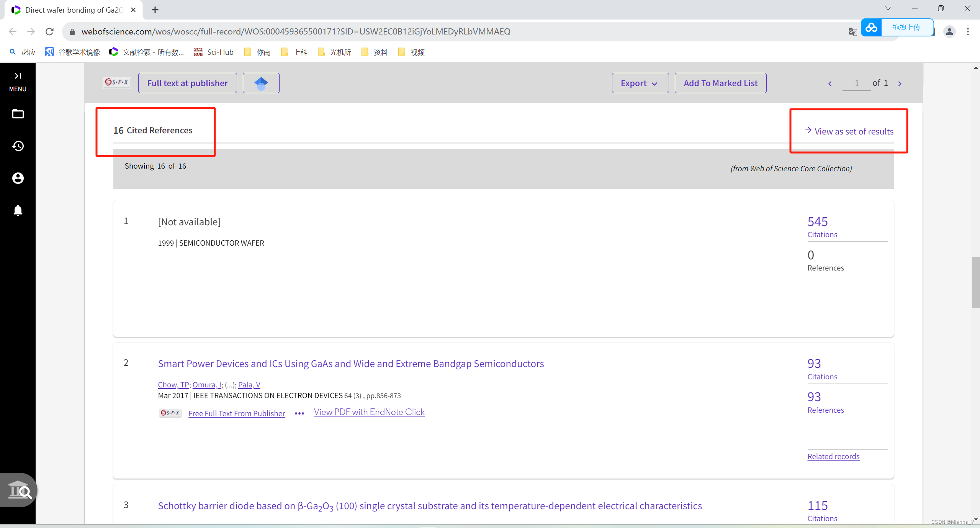
Task: Open the profile icon in sidebar
Action: 18,178
